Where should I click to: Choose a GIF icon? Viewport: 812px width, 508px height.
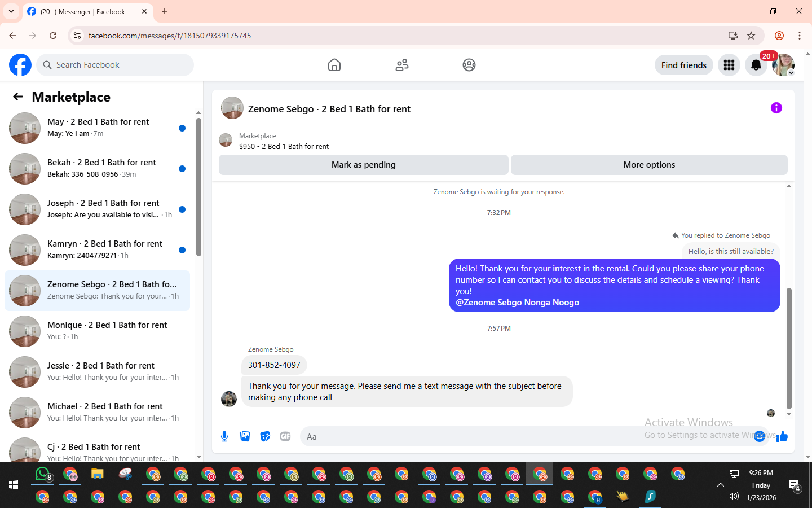tap(285, 436)
